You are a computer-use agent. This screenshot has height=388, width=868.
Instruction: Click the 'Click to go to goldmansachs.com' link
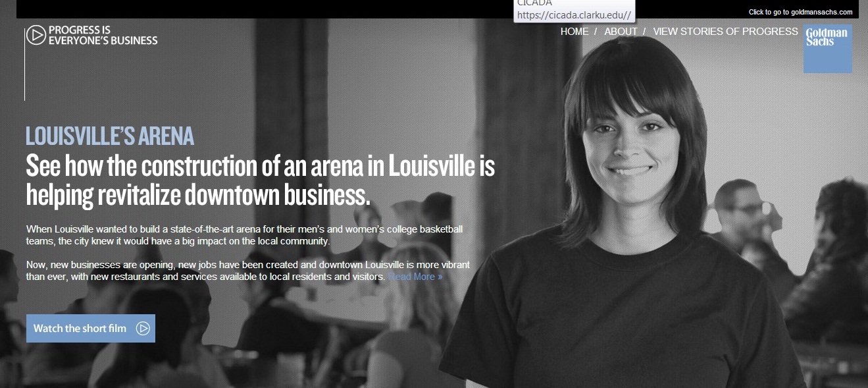(x=800, y=12)
